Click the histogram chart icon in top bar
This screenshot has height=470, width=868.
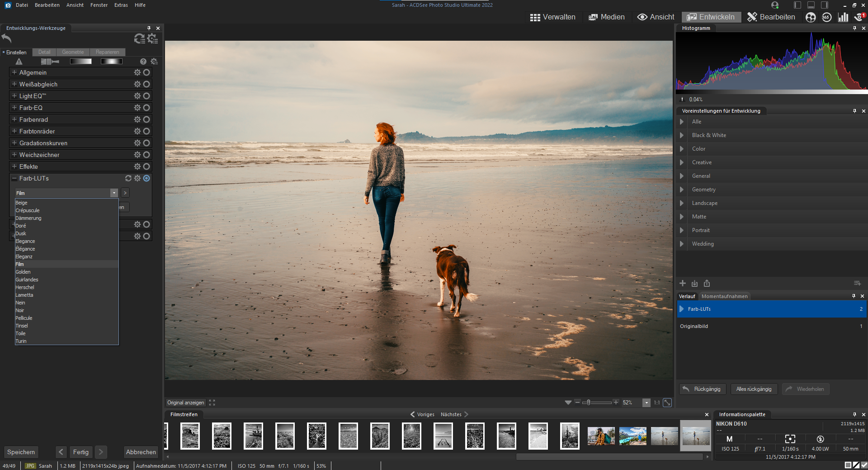(843, 17)
